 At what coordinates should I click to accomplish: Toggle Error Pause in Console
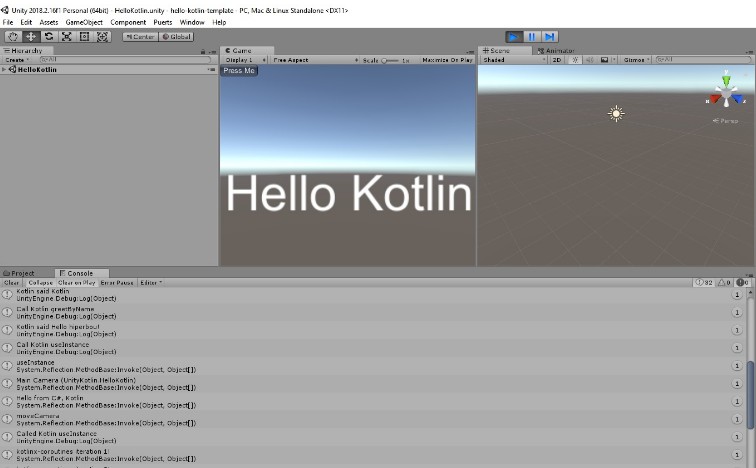point(117,283)
